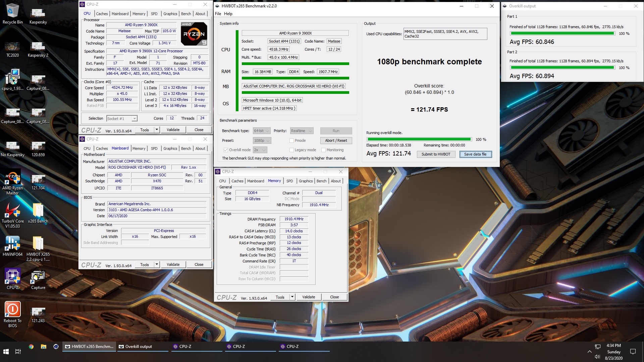Expand Tools dropdown arrow in Memory CPU-Z window
The height and width of the screenshot is (362, 644).
[292, 297]
